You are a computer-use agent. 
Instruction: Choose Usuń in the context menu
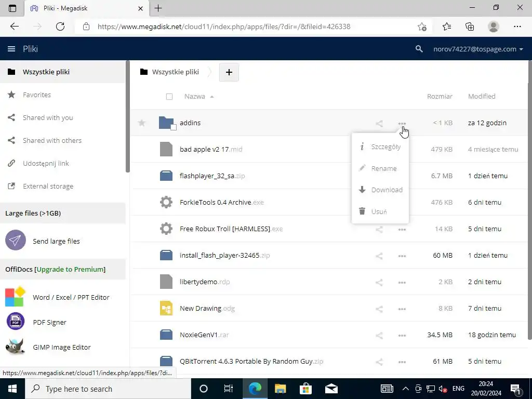380,211
